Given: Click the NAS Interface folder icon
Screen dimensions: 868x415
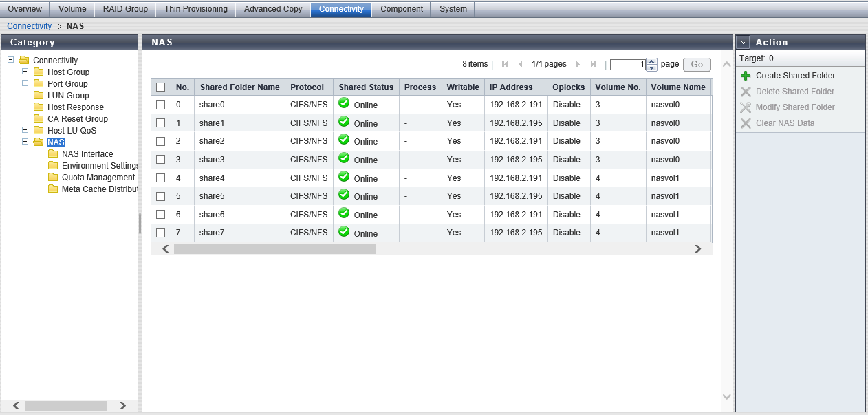Looking at the screenshot, I should point(53,154).
